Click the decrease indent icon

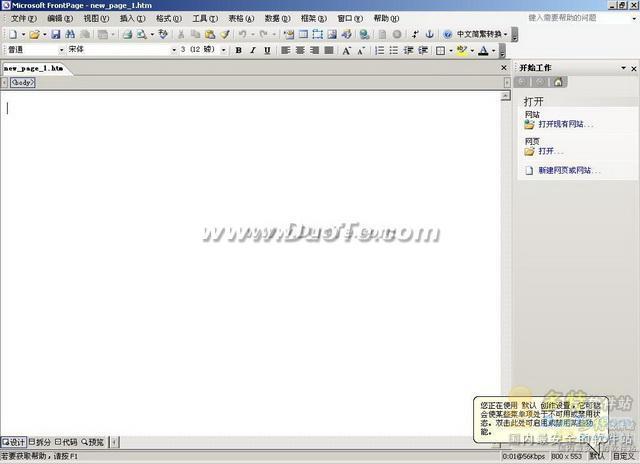(x=408, y=50)
